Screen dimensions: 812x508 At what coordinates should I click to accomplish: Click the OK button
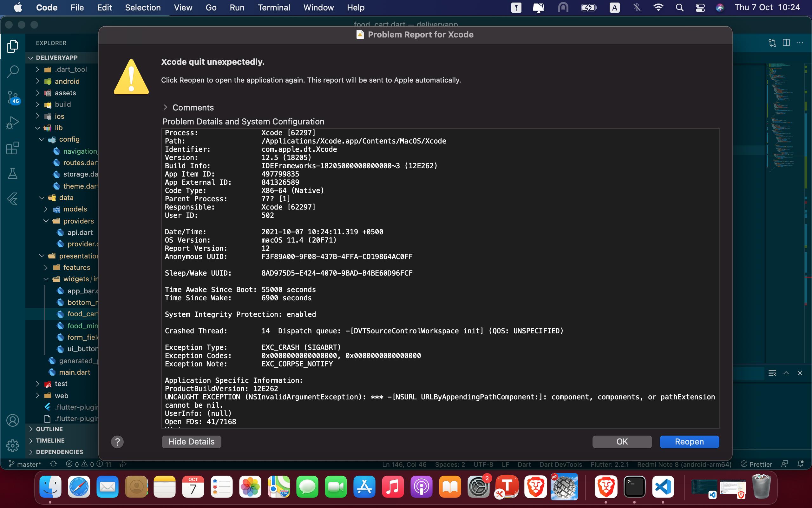[x=622, y=441]
